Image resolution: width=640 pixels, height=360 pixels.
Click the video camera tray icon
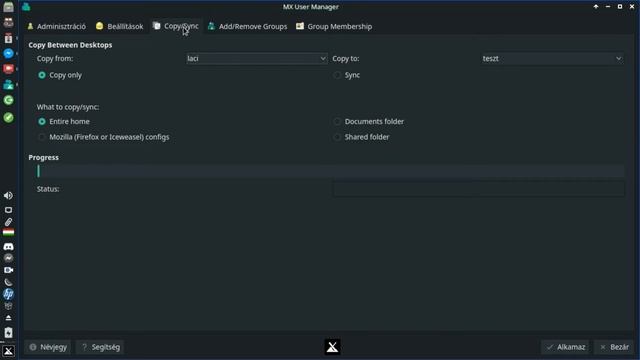8,270
